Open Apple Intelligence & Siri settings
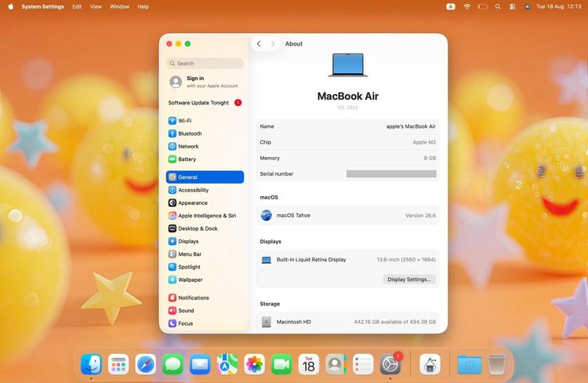Screen dimensions: 588x383 pyautogui.click(x=205, y=216)
